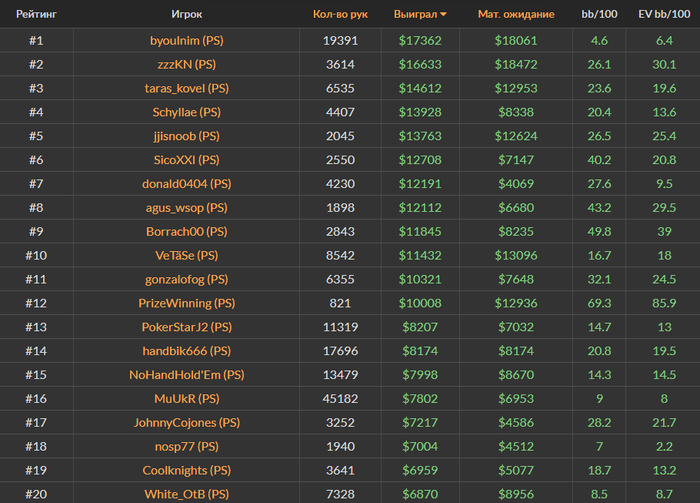
Task: Sort by Выиграл column arrow
Action: point(443,15)
